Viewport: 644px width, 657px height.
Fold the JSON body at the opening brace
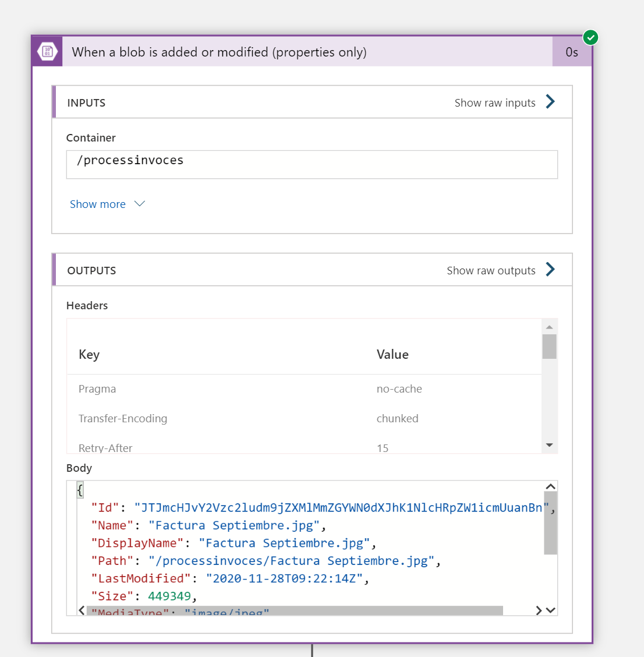tap(80, 490)
